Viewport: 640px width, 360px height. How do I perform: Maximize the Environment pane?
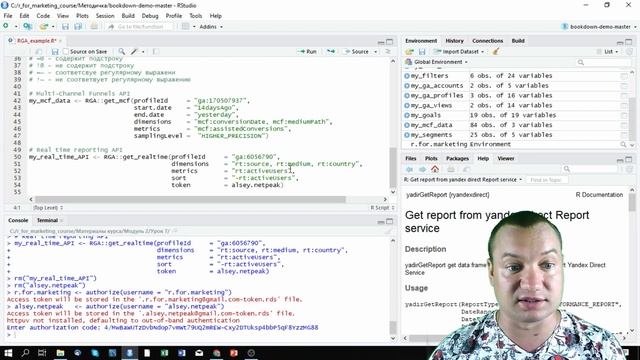[629, 42]
